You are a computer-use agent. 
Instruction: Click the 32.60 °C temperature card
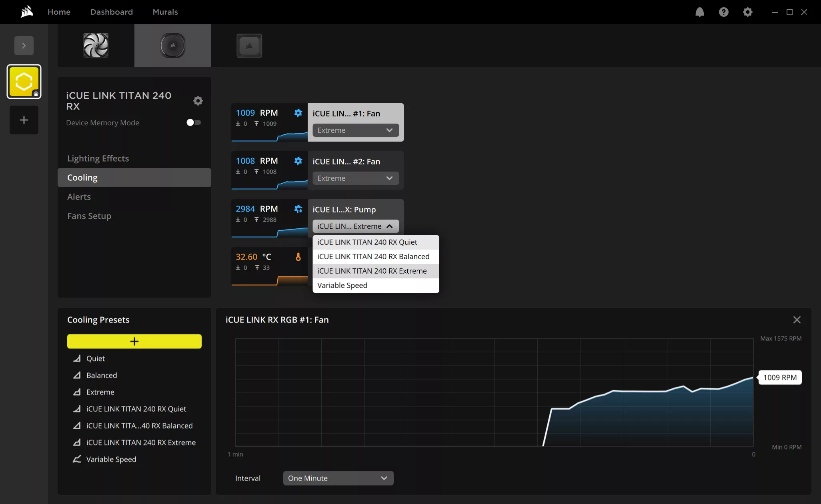tap(269, 266)
